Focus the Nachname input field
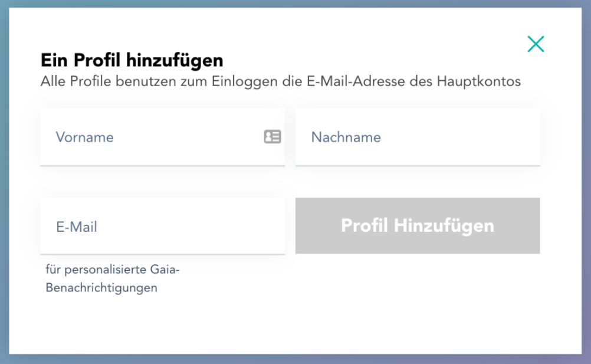The width and height of the screenshot is (591, 364). [x=418, y=137]
